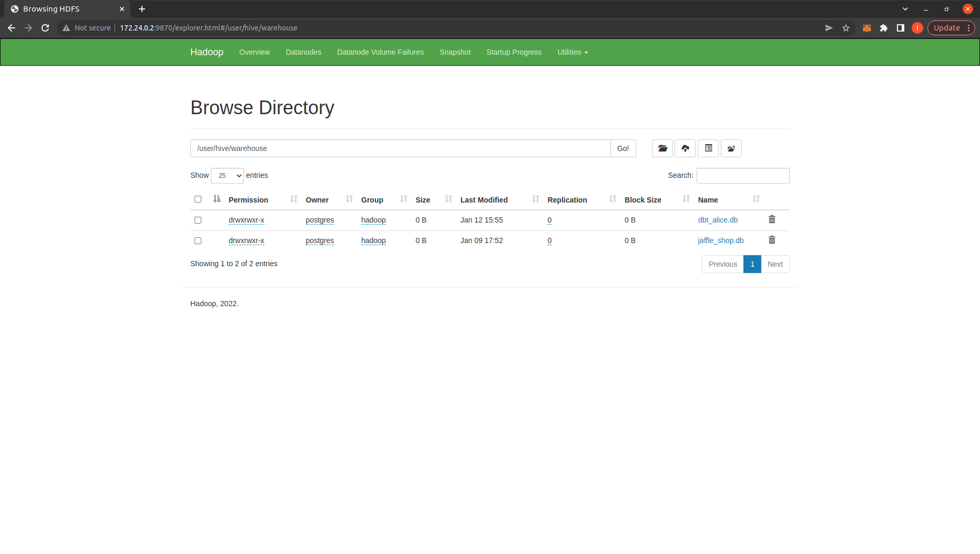This screenshot has height=554, width=980.
Task: Toggle the select-all rows checkbox
Action: 198,199
